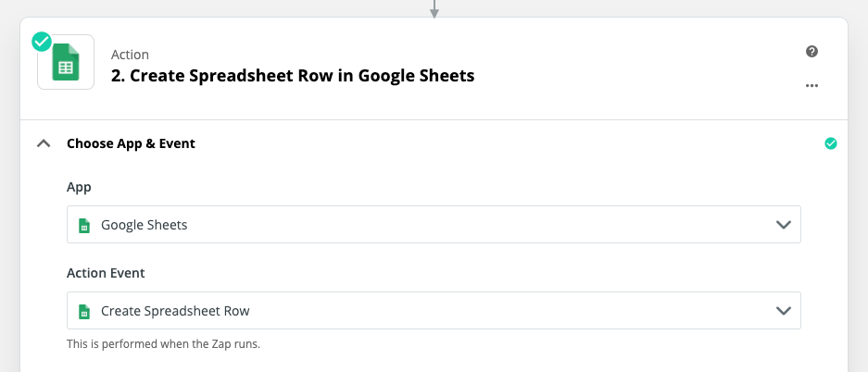Click the App field's dropdown arrow
Screen dimensions: 868x372
(783, 225)
